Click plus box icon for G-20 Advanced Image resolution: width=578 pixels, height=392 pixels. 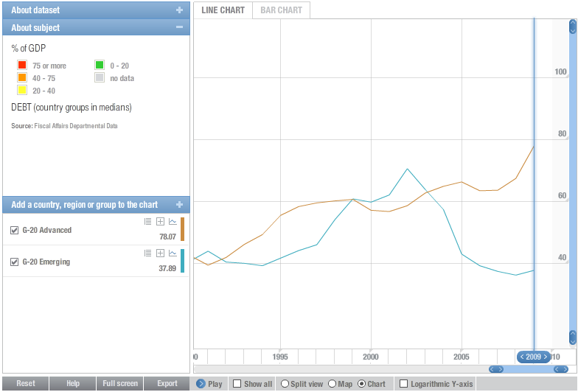pos(160,221)
